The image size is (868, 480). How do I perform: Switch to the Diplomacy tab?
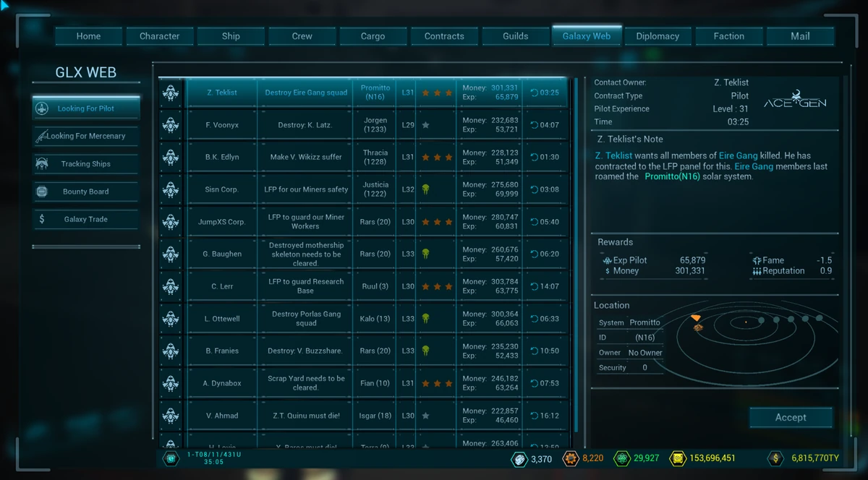(658, 35)
